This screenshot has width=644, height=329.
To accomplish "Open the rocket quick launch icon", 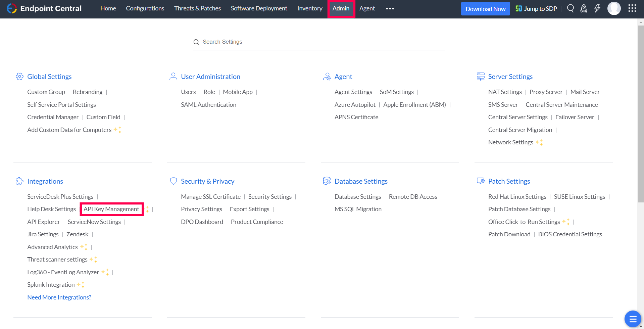I will 584,8.
